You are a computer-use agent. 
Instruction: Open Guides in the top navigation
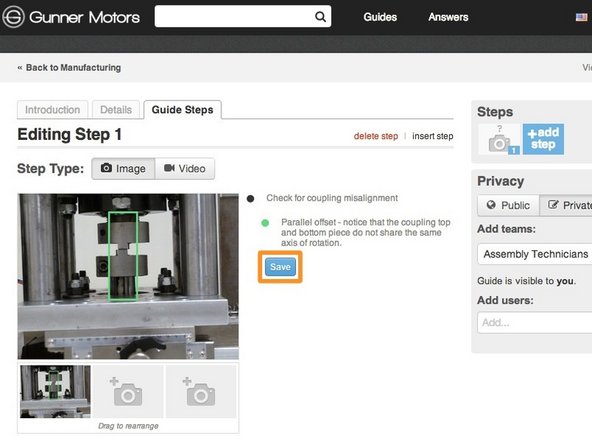click(x=380, y=17)
